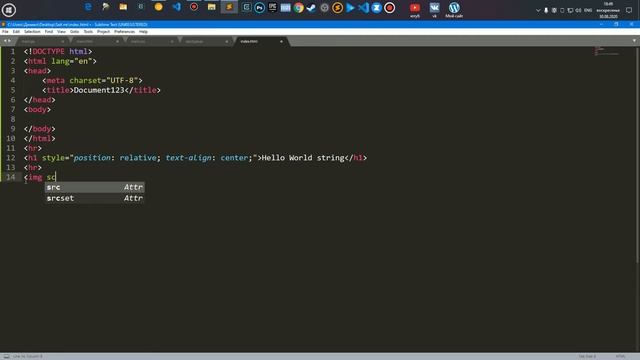Switch to the Sublime Text taskbar icon

(229, 7)
